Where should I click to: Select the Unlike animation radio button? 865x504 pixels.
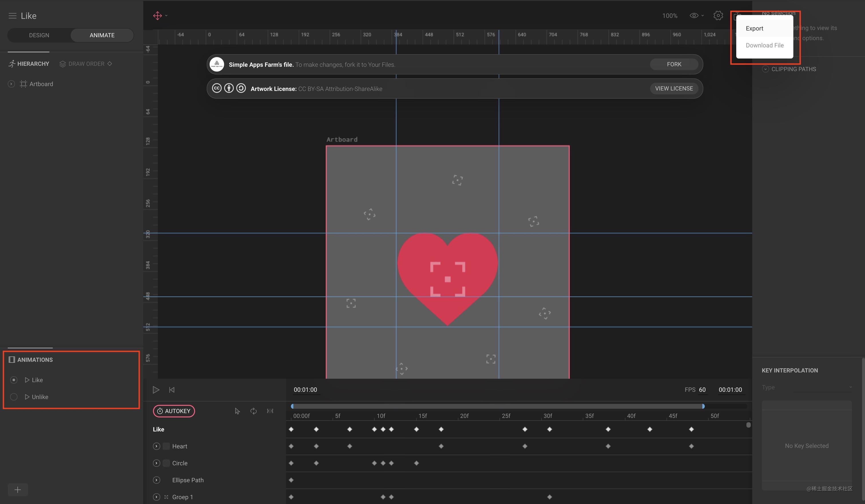(14, 397)
